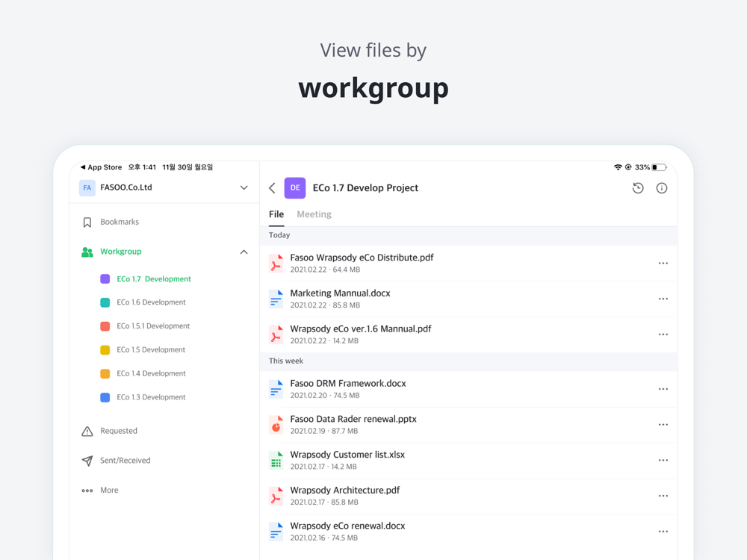This screenshot has height=560, width=747.
Task: Open Fasoo Data Rader renewal.pptx file
Action: pos(468,425)
